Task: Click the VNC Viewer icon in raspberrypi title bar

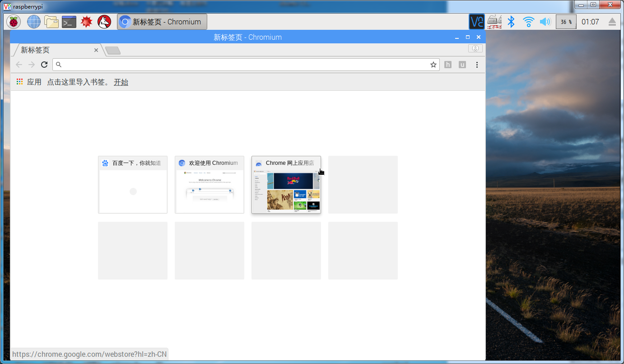Action: (7, 6)
